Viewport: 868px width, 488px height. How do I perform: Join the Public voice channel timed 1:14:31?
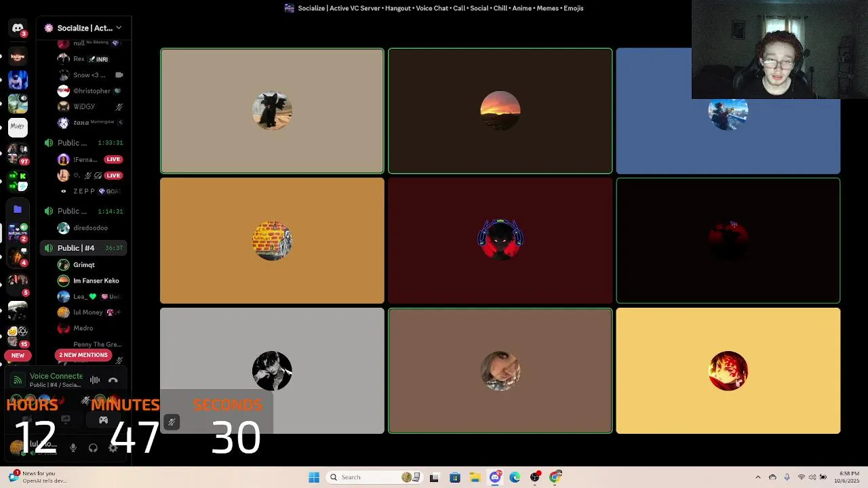click(83, 211)
